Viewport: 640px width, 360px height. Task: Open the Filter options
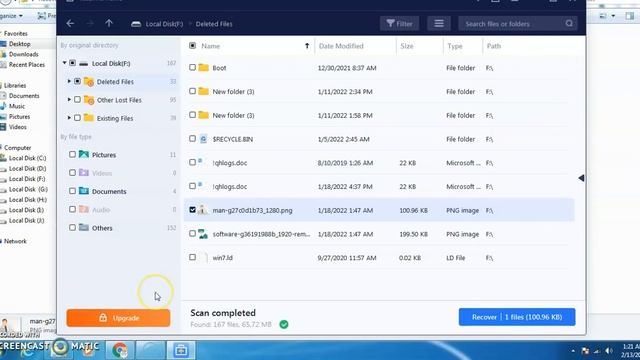coord(399,24)
